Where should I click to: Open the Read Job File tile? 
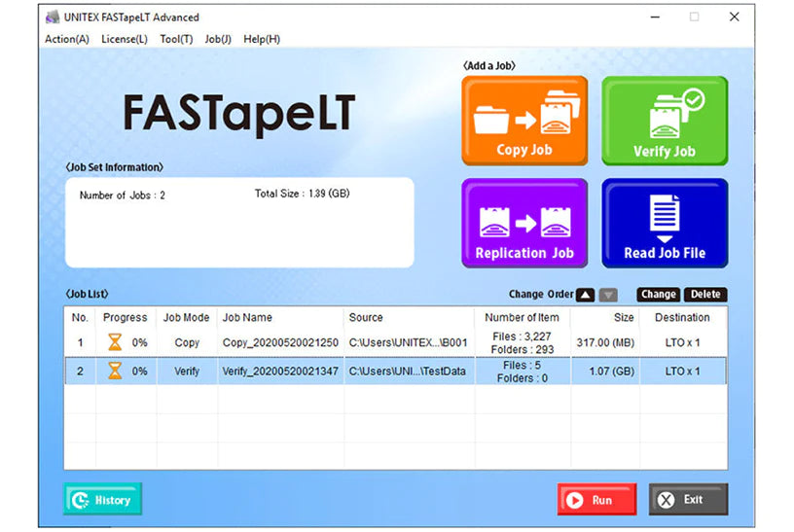(665, 223)
